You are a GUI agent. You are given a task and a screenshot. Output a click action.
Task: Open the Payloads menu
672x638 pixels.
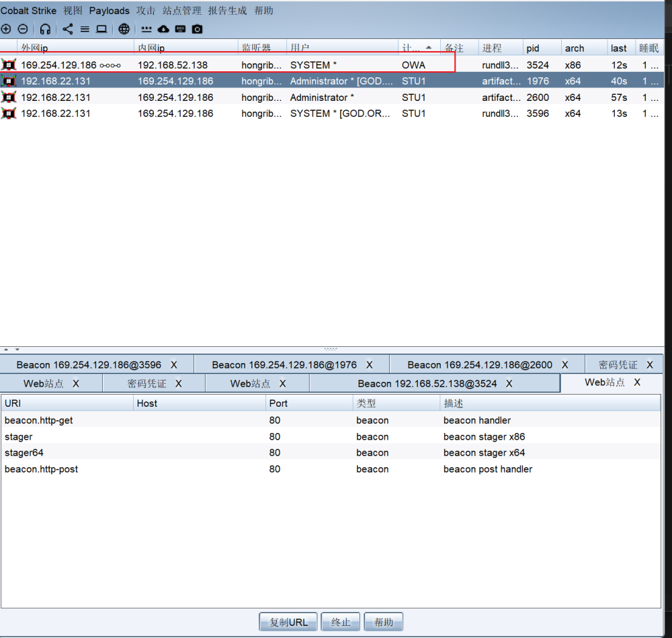(x=109, y=11)
